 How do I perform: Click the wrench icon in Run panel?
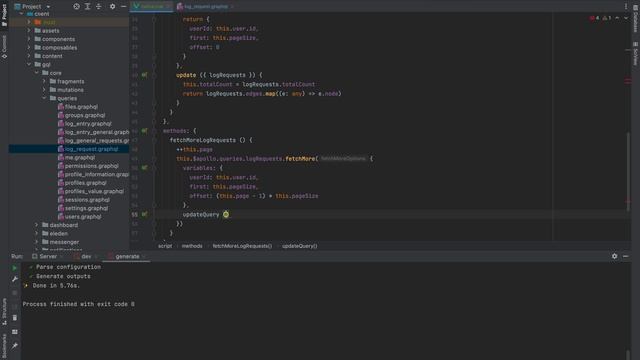(15, 279)
